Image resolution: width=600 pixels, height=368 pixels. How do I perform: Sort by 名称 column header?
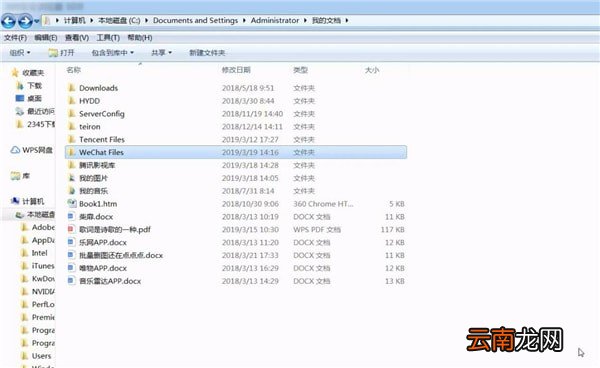click(x=73, y=70)
